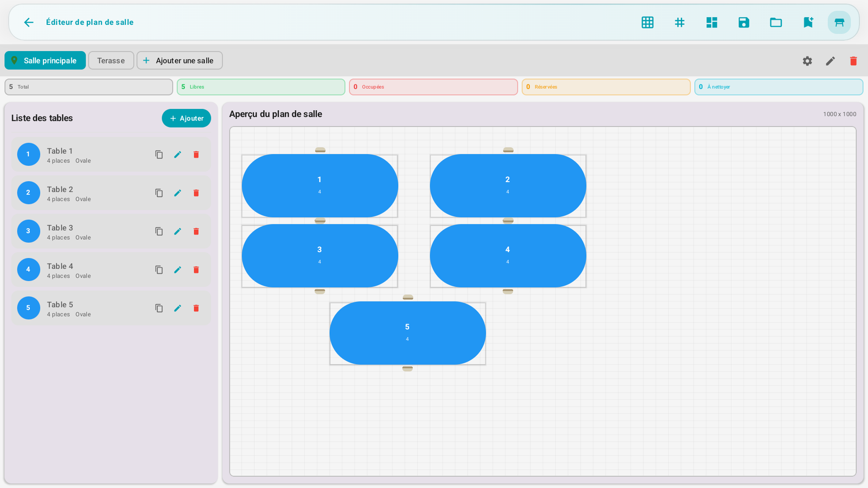Click Table 3 name in list
The height and width of the screenshot is (488, 868).
[x=60, y=228]
